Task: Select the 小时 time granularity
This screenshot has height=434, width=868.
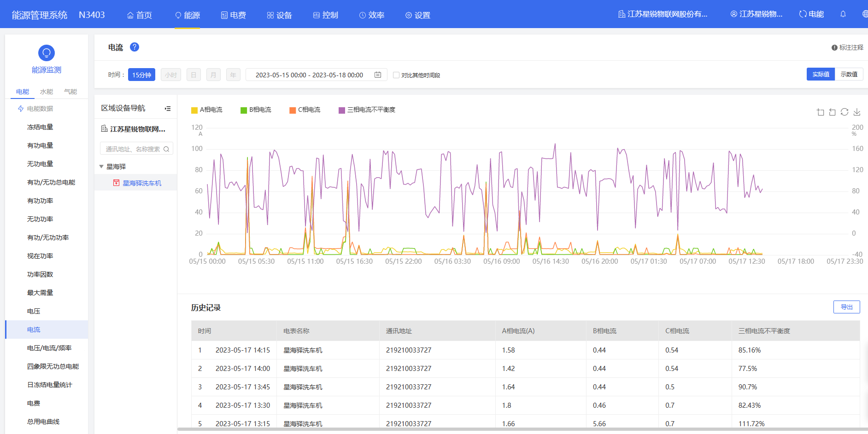Action: pyautogui.click(x=171, y=75)
